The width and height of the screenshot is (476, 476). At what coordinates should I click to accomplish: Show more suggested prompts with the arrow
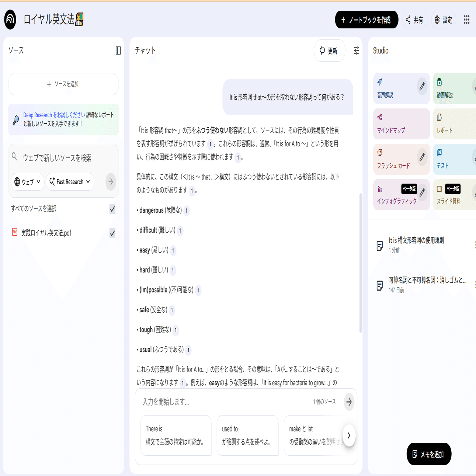pos(348,435)
